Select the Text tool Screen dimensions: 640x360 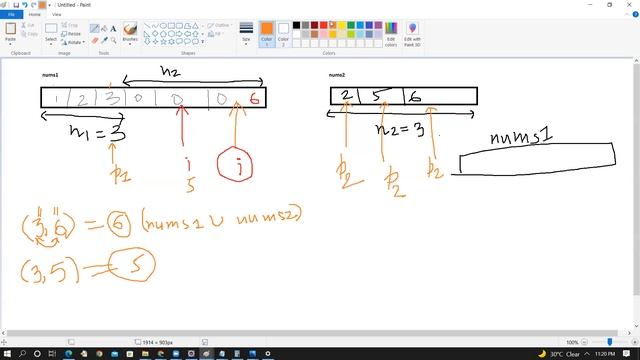point(113,29)
